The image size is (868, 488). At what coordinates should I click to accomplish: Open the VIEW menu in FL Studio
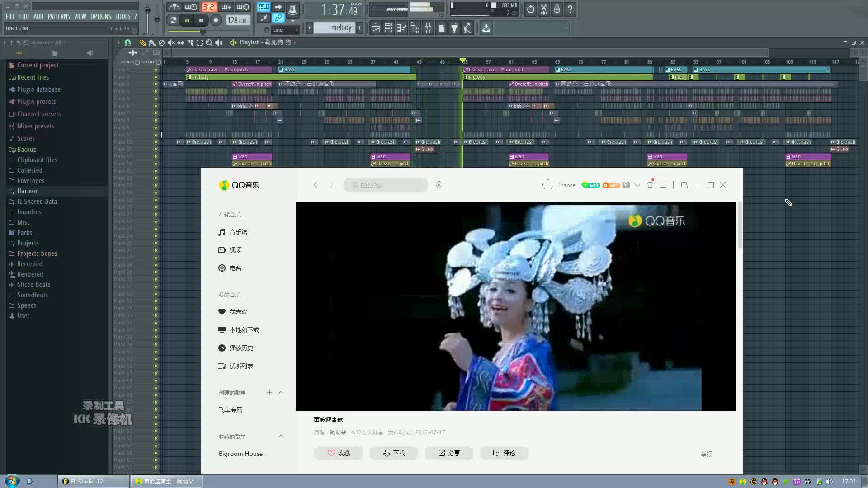coord(80,15)
